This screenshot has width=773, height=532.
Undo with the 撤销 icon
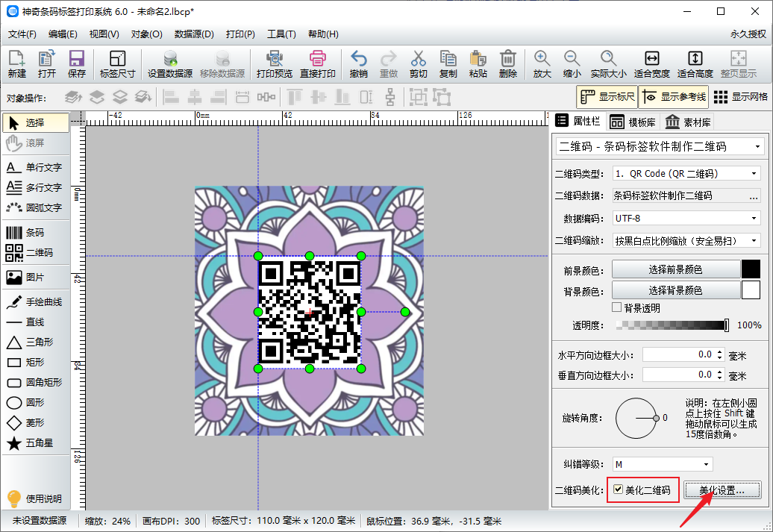point(358,64)
